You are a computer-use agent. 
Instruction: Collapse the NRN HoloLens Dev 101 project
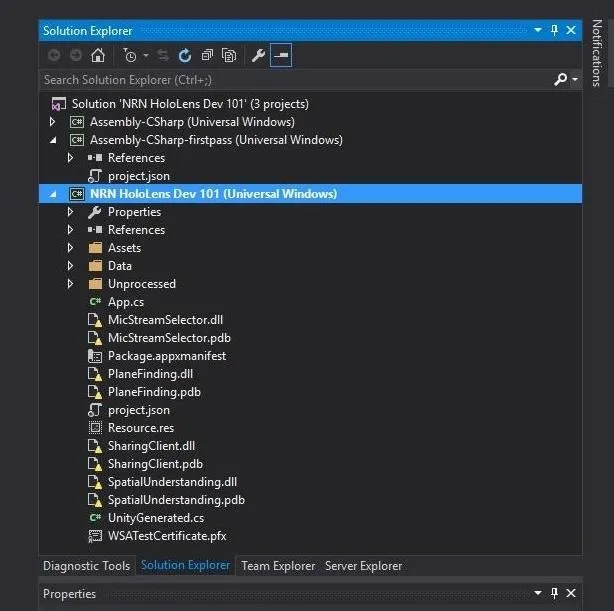click(x=53, y=194)
